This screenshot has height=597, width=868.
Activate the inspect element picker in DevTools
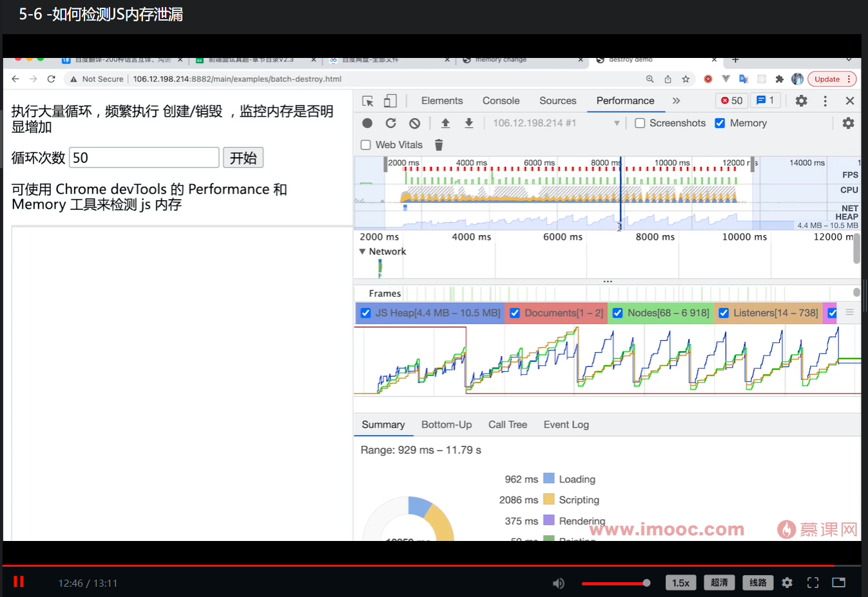click(368, 101)
